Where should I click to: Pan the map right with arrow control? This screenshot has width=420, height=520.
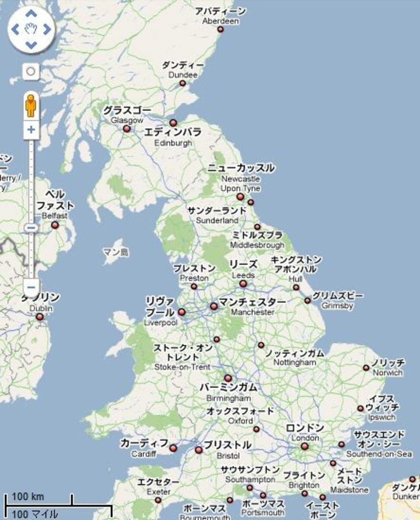(x=47, y=29)
